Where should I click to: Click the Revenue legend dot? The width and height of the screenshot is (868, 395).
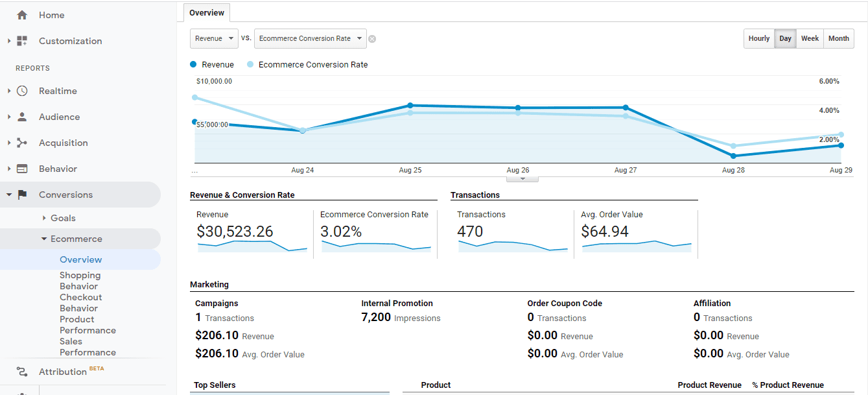coord(193,64)
